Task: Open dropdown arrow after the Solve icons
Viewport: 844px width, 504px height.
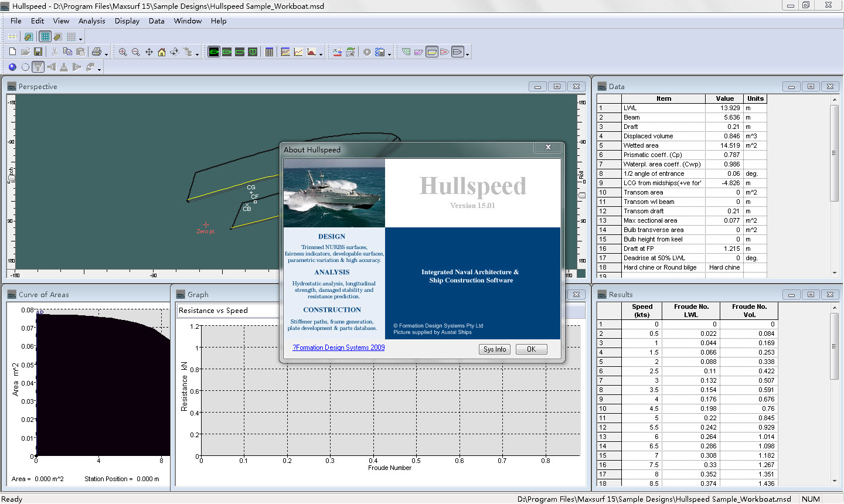Action: coord(389,55)
